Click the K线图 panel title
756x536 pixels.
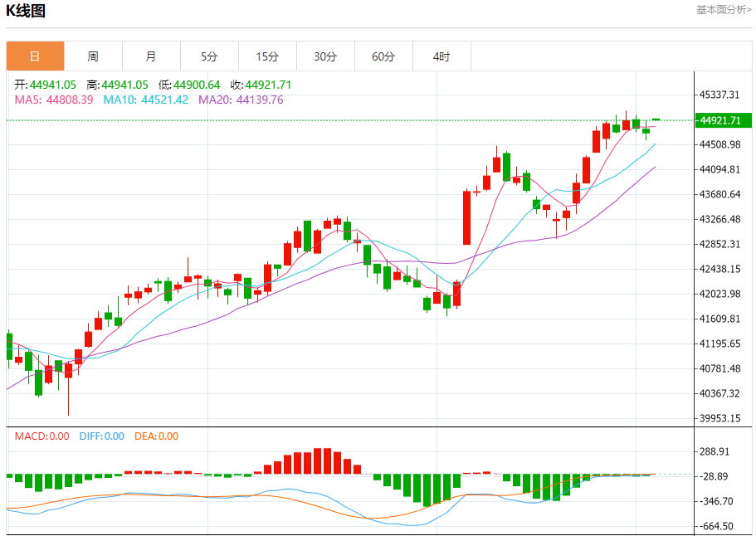pyautogui.click(x=26, y=11)
